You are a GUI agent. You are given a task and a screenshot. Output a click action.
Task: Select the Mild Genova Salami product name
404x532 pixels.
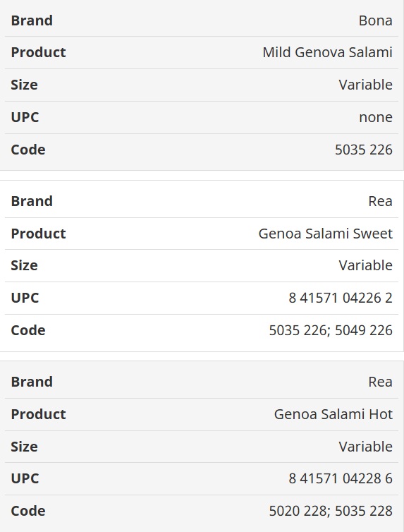327,53
